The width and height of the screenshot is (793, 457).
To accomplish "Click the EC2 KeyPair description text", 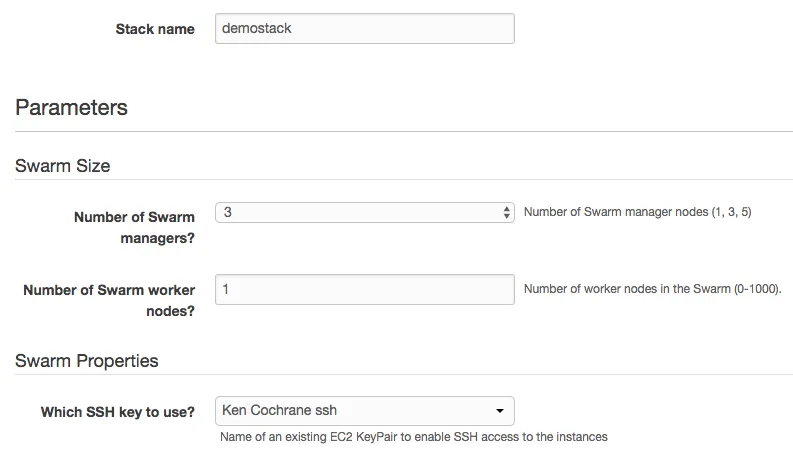I will (x=414, y=437).
